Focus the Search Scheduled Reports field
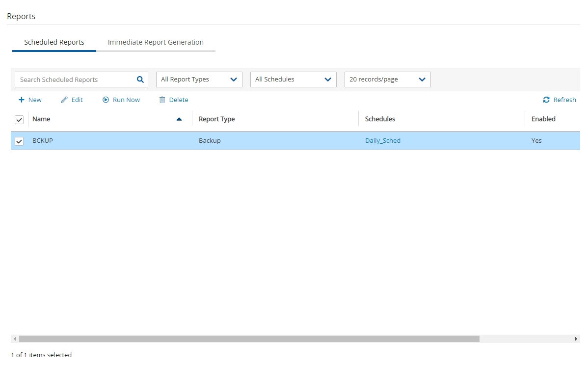The height and width of the screenshot is (369, 588). click(76, 79)
